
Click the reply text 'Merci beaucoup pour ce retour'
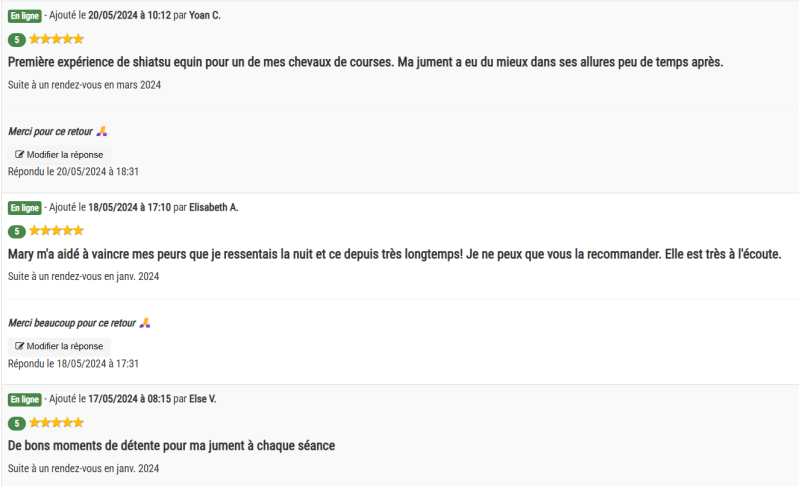pyautogui.click(x=72, y=323)
